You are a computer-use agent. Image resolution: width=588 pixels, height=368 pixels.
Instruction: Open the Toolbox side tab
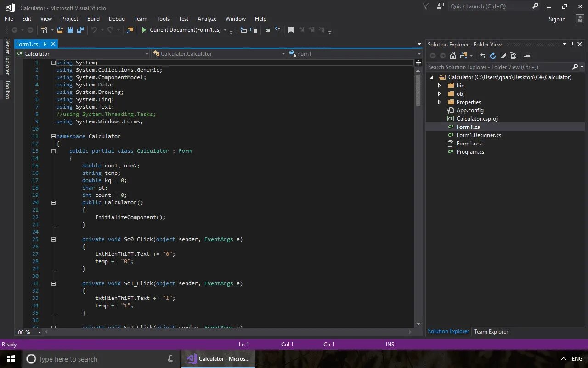click(7, 90)
